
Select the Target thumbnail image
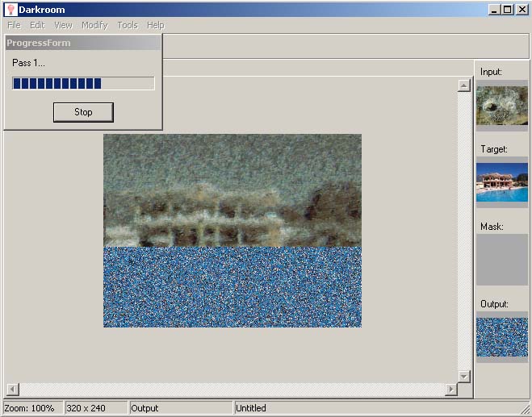pyautogui.click(x=502, y=182)
